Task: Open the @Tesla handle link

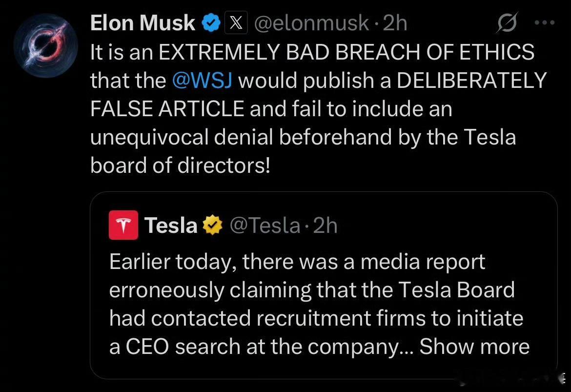Action: click(265, 225)
